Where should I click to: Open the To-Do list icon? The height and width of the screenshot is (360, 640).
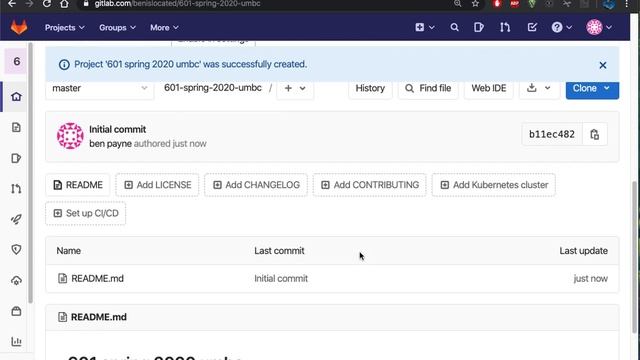(x=532, y=27)
